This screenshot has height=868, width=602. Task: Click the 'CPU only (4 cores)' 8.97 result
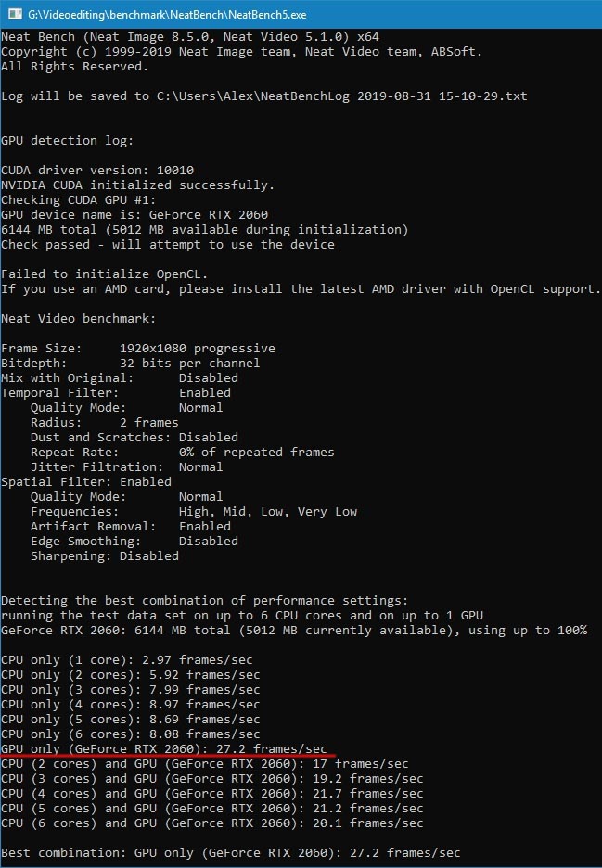tap(131, 704)
